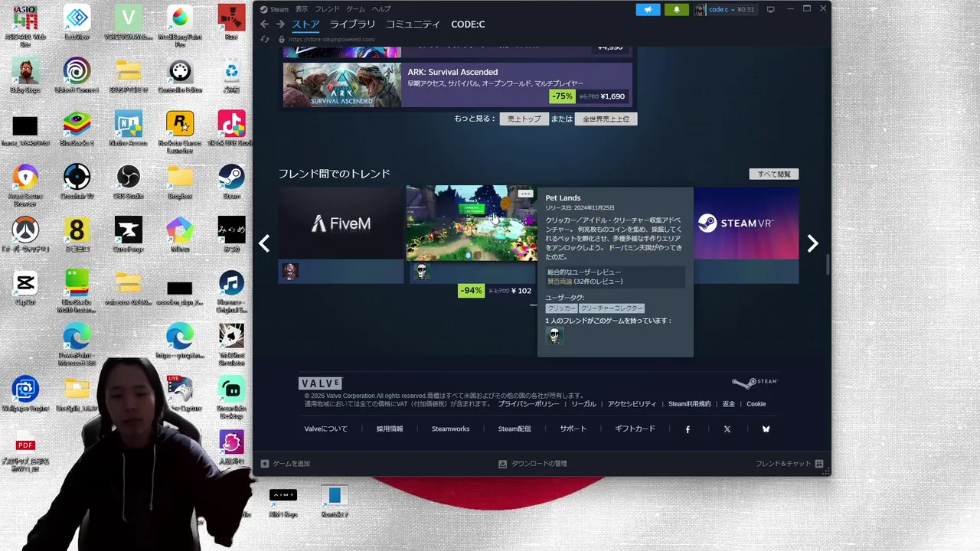Show next friends trending items
Screen dimensions: 980x551
coord(812,243)
